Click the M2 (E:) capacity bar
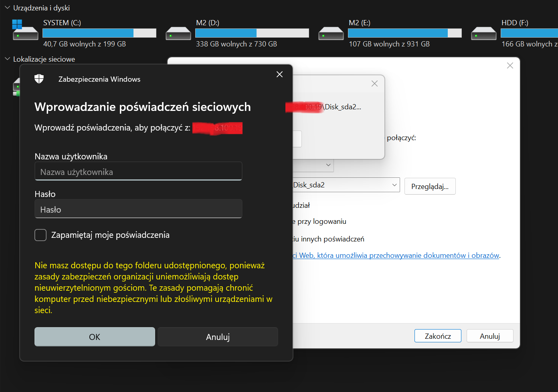This screenshot has width=558, height=392. coord(405,33)
